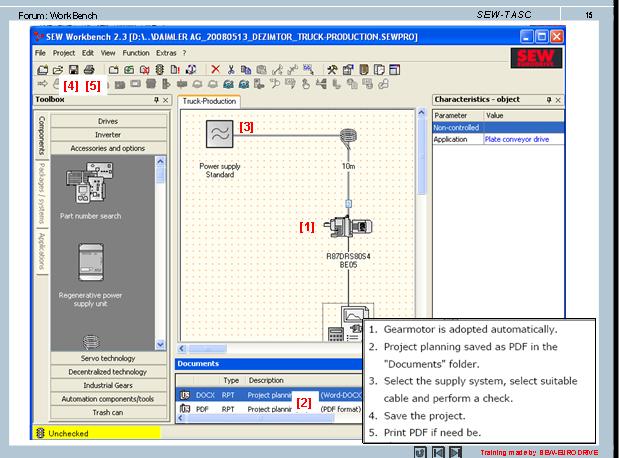This screenshot has height=458, width=619.
Task: Select the DOCX project planning document row
Action: coord(270,395)
